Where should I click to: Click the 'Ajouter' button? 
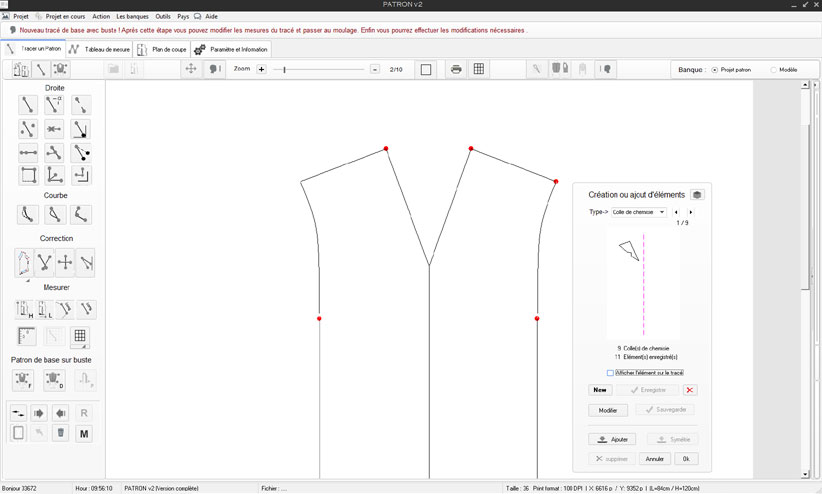tap(611, 439)
